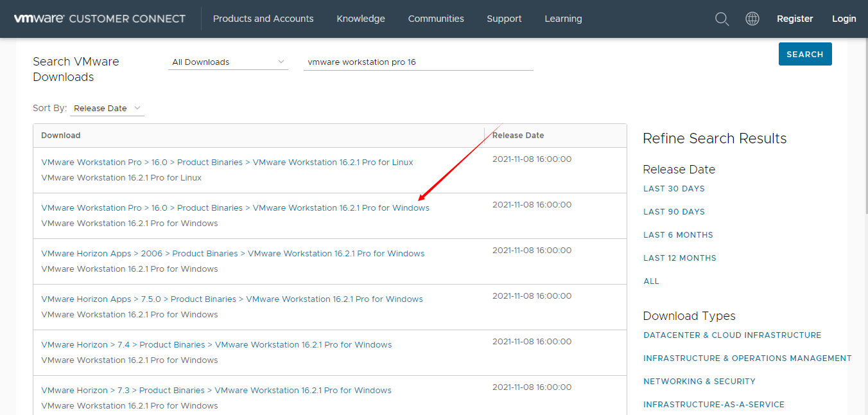Open Products and Accounts menu

point(263,19)
